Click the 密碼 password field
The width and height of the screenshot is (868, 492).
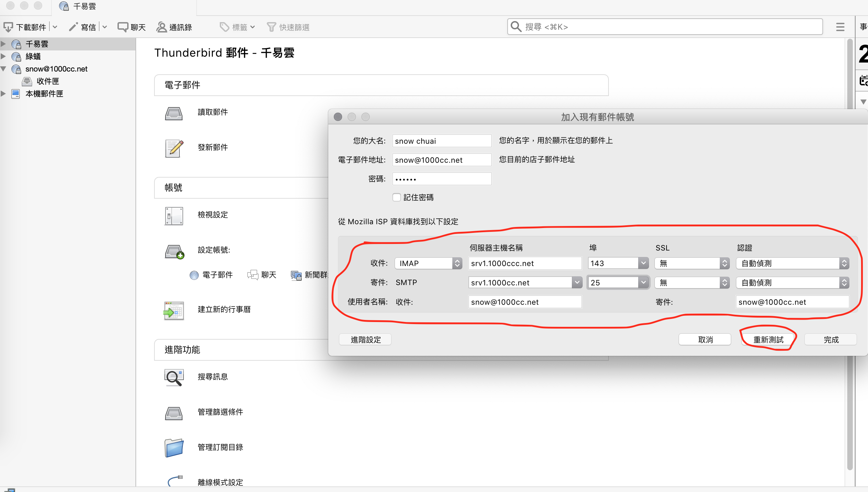tap(442, 179)
